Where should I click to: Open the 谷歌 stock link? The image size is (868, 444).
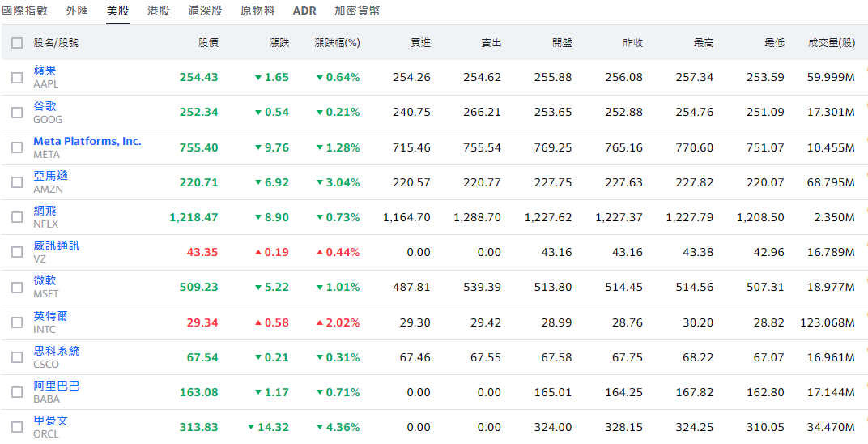(45, 106)
